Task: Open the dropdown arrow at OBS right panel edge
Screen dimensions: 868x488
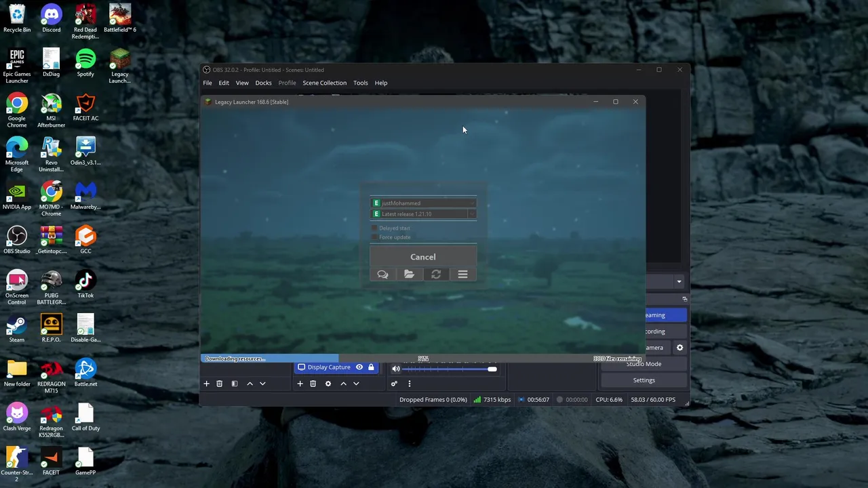Action: pyautogui.click(x=679, y=282)
